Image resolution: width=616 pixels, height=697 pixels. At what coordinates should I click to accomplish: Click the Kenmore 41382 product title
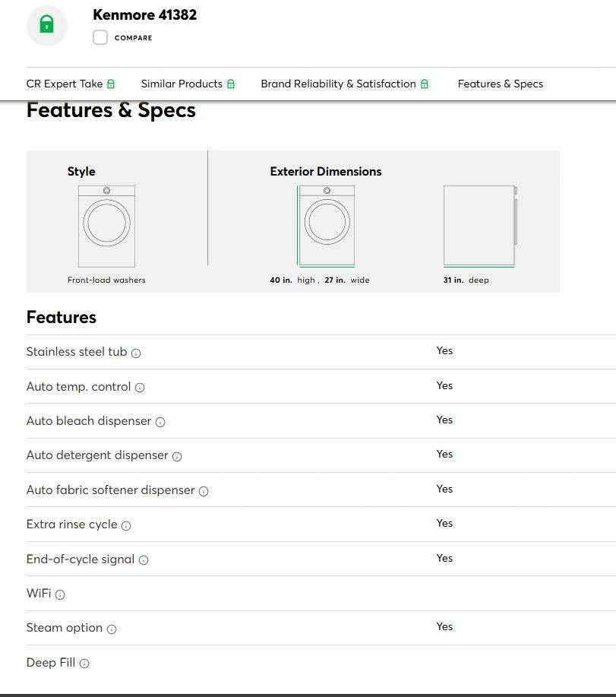pos(144,14)
